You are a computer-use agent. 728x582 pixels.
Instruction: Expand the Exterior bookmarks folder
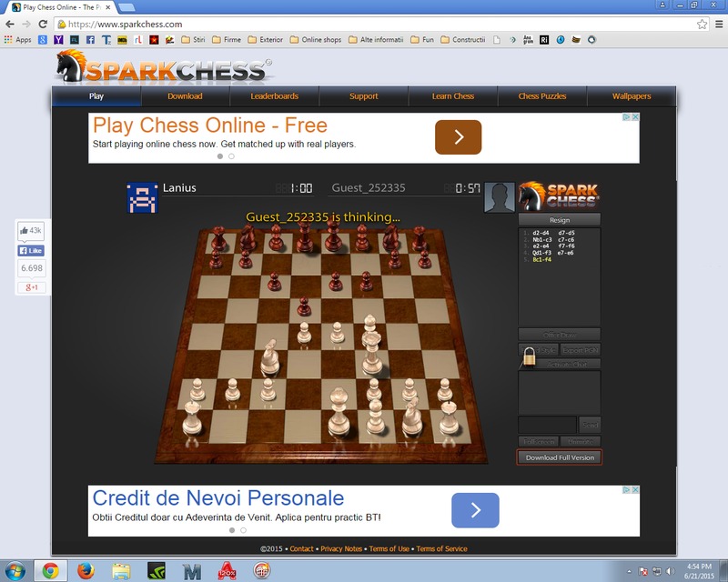[x=266, y=40]
